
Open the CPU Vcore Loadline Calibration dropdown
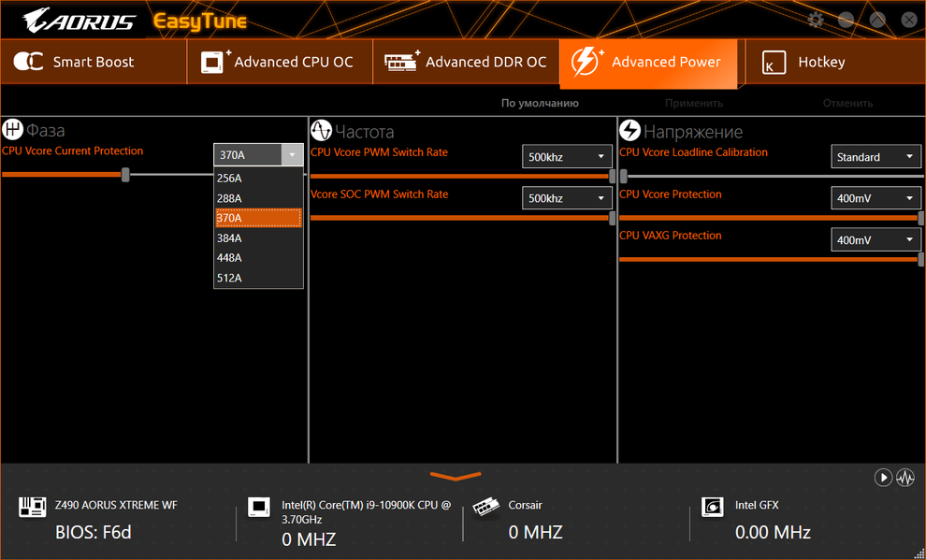[x=875, y=157]
